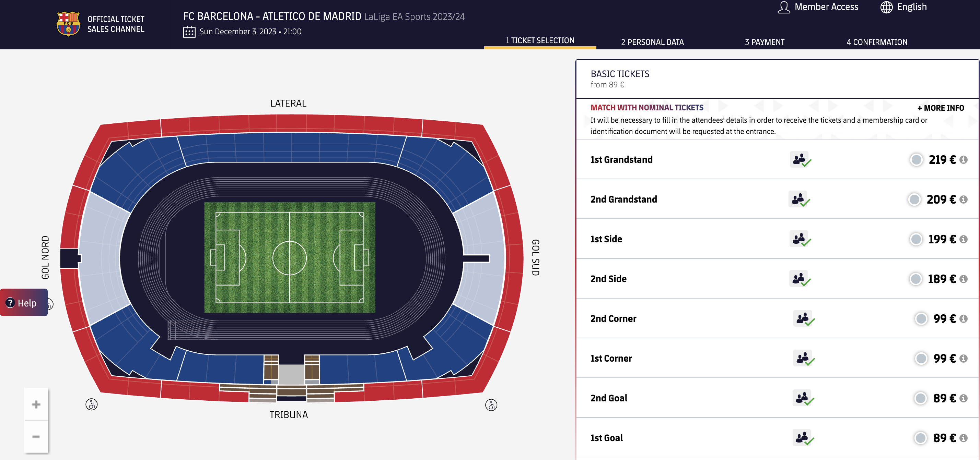The width and height of the screenshot is (980, 460).
Task: Click the wheelchair icon at bottom-left of stadium
Action: (x=91, y=404)
